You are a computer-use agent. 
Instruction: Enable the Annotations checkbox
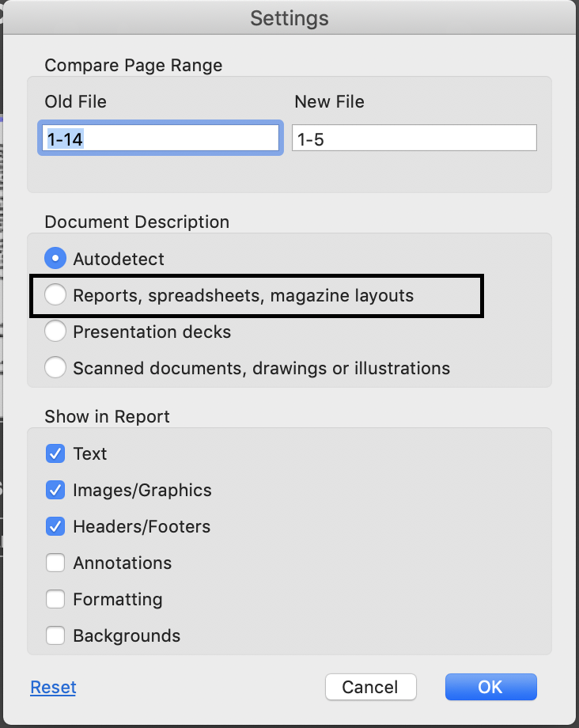55,563
